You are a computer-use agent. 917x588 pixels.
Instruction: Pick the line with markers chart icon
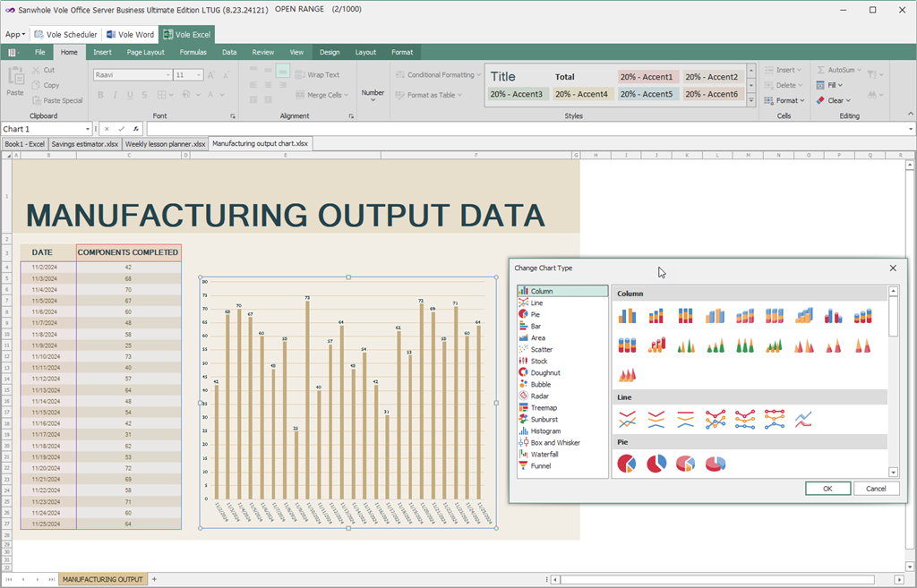click(x=716, y=419)
